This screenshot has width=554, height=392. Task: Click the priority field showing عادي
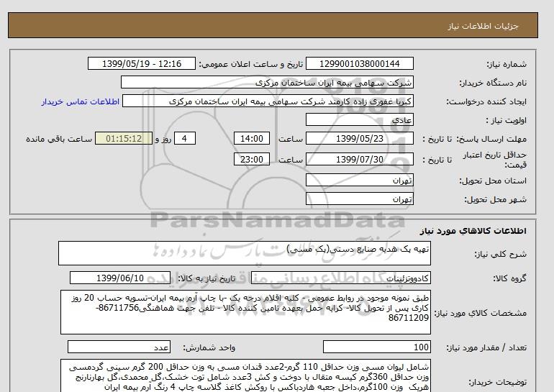tap(359, 119)
